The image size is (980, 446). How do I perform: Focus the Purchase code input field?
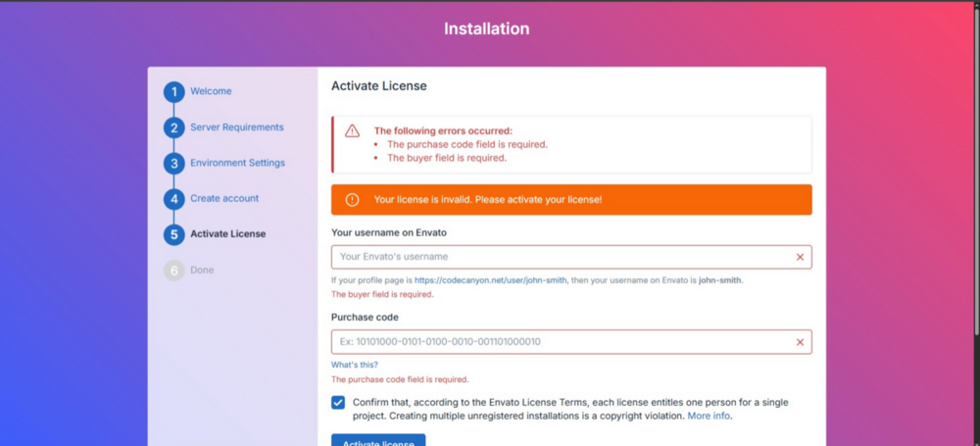(571, 342)
